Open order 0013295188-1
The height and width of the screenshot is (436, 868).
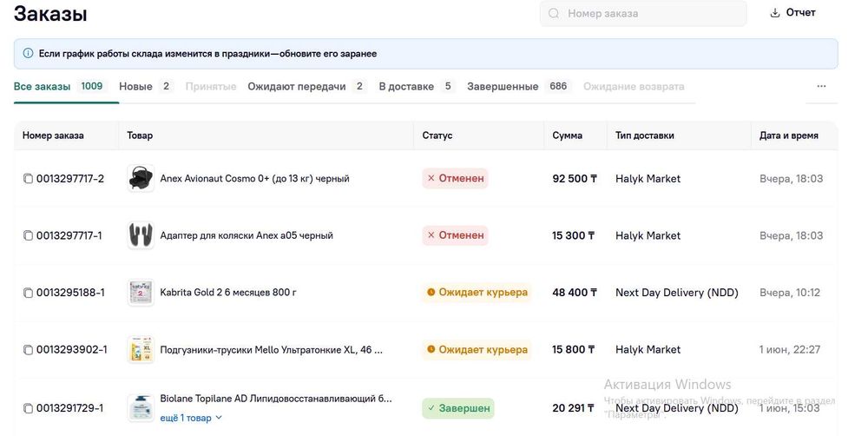70,293
